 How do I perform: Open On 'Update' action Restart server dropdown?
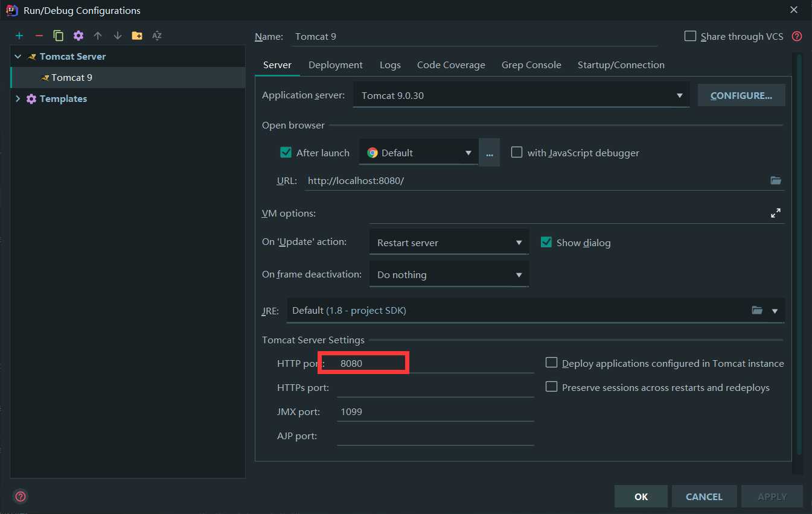point(449,243)
